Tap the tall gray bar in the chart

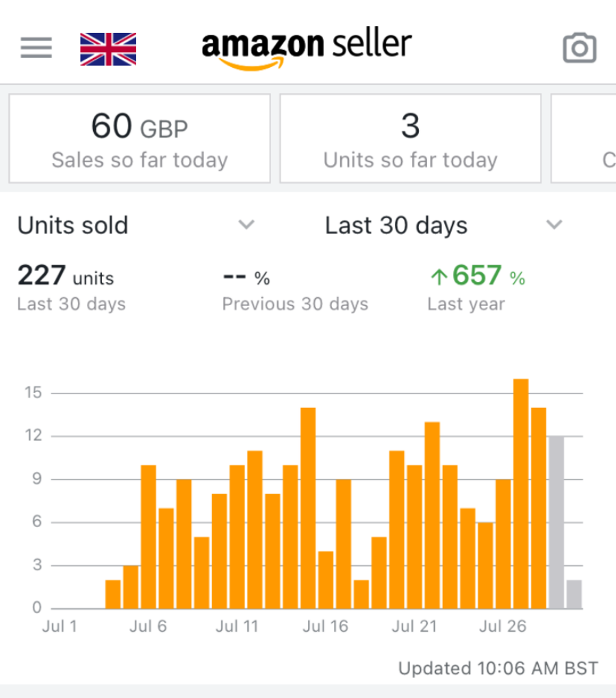click(x=556, y=521)
